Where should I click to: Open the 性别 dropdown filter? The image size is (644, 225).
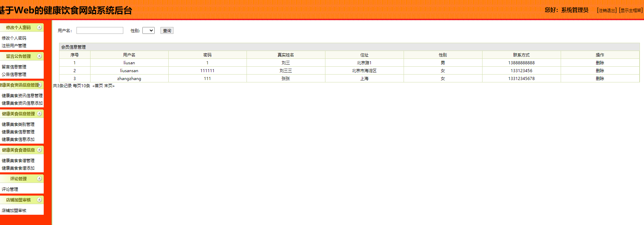pos(149,30)
